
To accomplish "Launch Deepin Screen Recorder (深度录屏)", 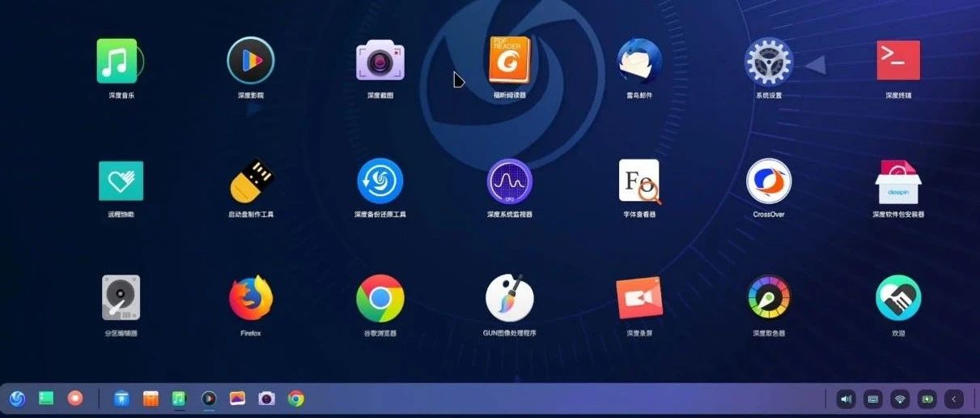I will 639,297.
